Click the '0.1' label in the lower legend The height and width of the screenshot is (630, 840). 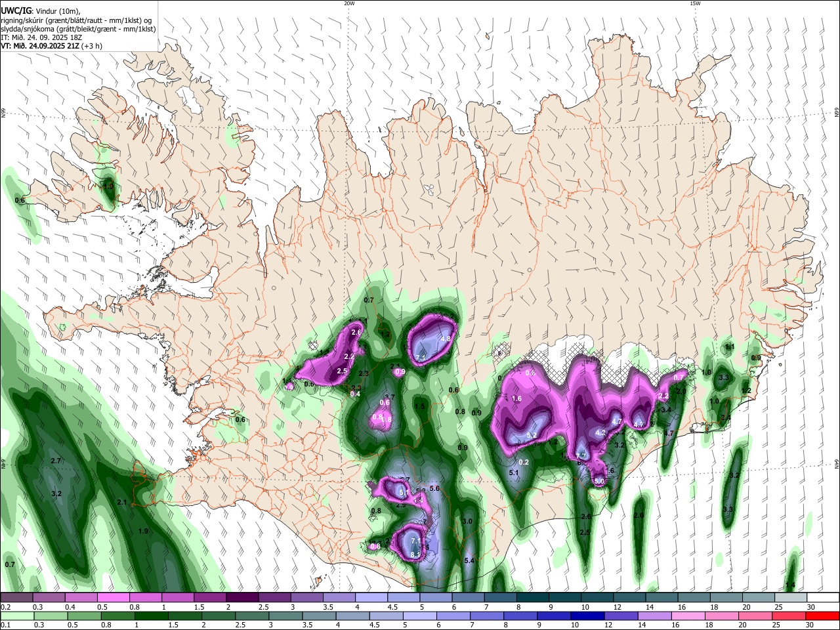[5, 625]
